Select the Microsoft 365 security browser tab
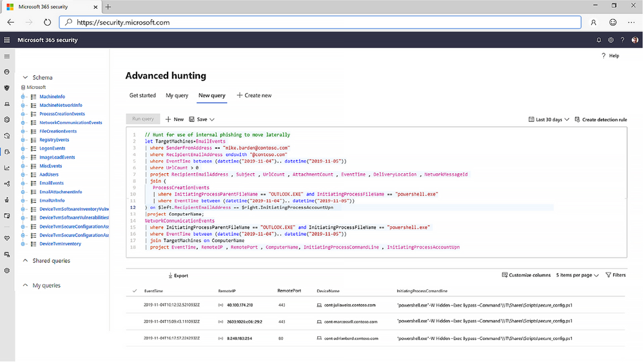 click(51, 7)
